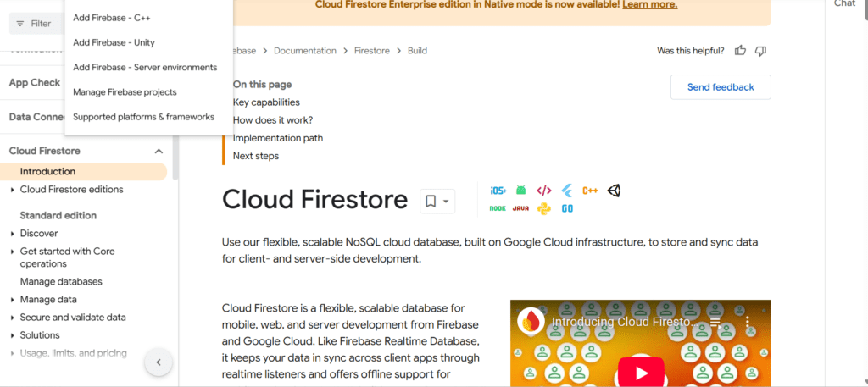This screenshot has width=868, height=387.
Task: Open the Chat tab
Action: [845, 4]
